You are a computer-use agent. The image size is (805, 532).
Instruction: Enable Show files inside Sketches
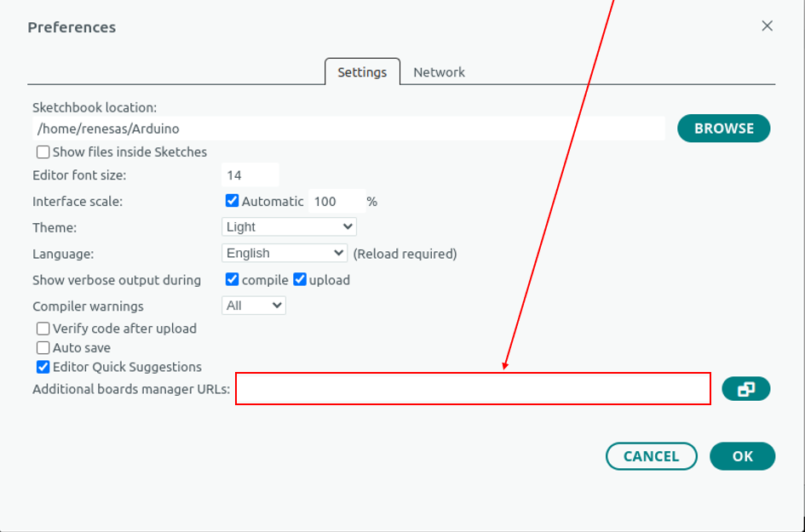(x=43, y=152)
